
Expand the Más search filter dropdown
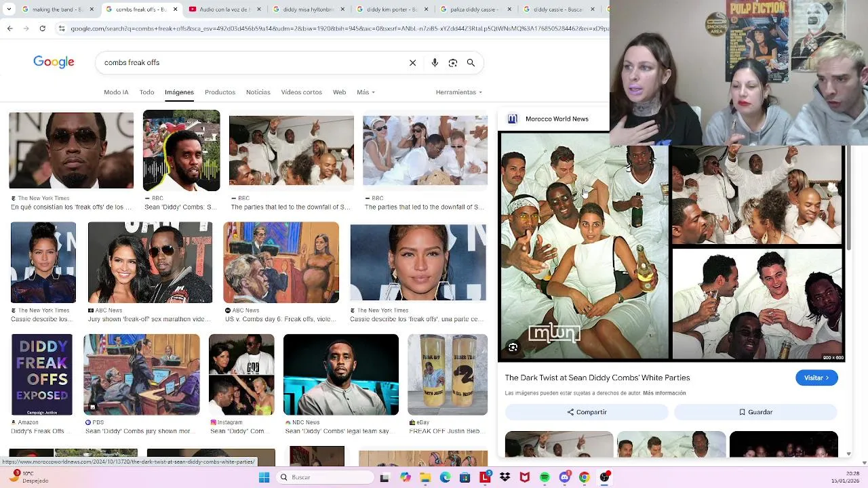[366, 92]
